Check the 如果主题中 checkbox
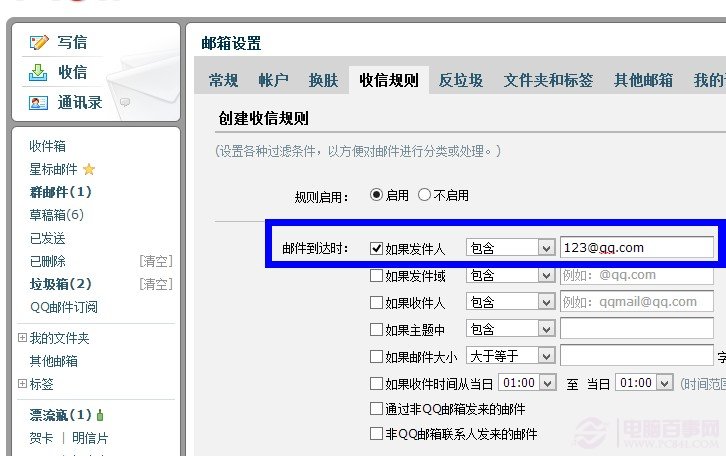This screenshot has width=726, height=456. tap(376, 329)
